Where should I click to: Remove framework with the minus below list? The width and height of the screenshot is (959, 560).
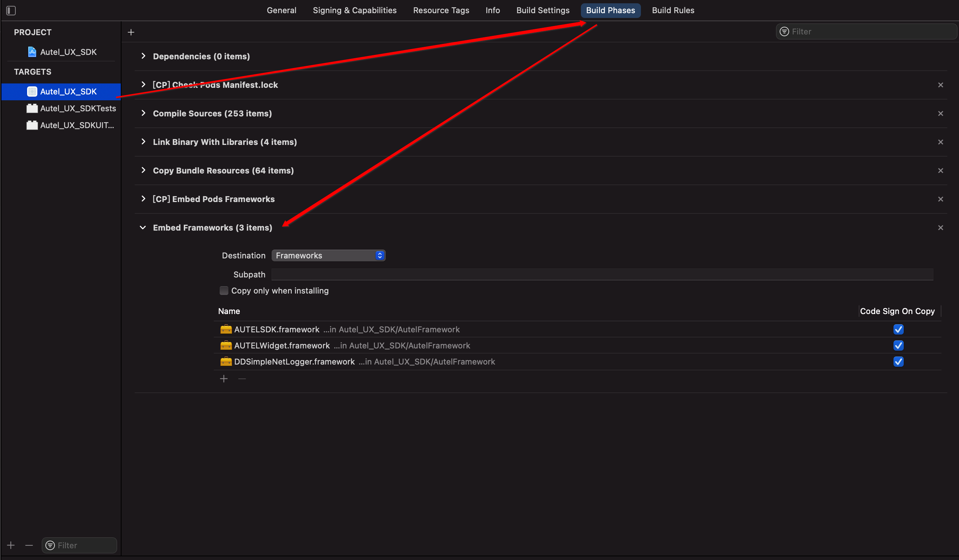coord(242,378)
